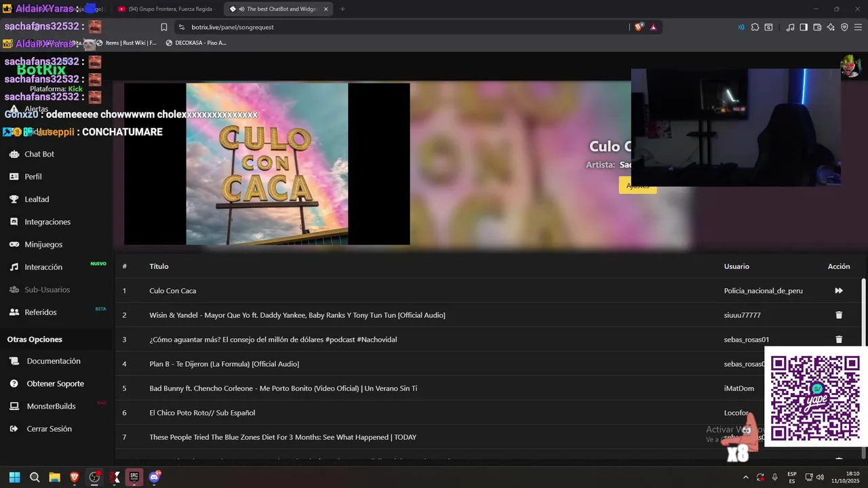Click the Culo Con Caca video thumbnail
868x488 pixels.
tap(267, 164)
